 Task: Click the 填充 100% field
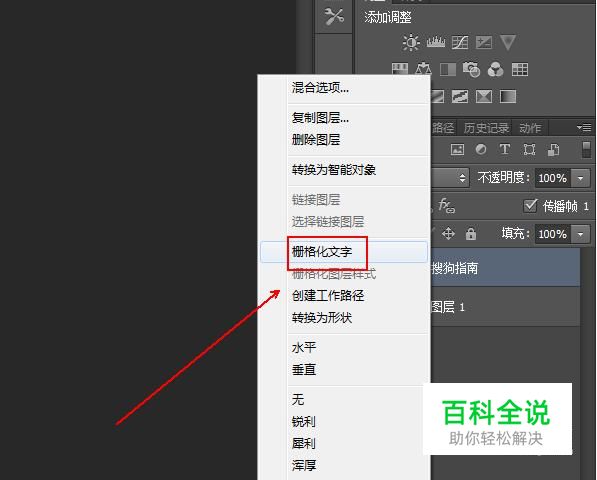[x=552, y=234]
